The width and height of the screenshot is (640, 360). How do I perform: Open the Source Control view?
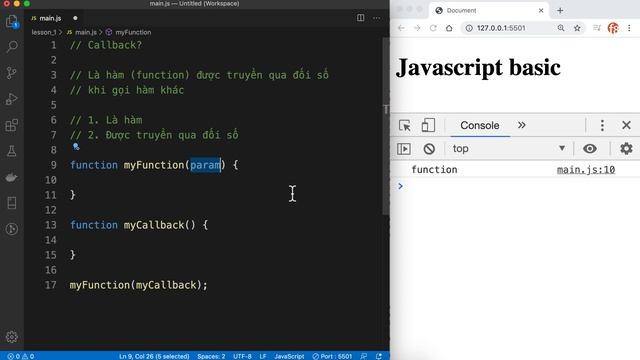tap(12, 73)
